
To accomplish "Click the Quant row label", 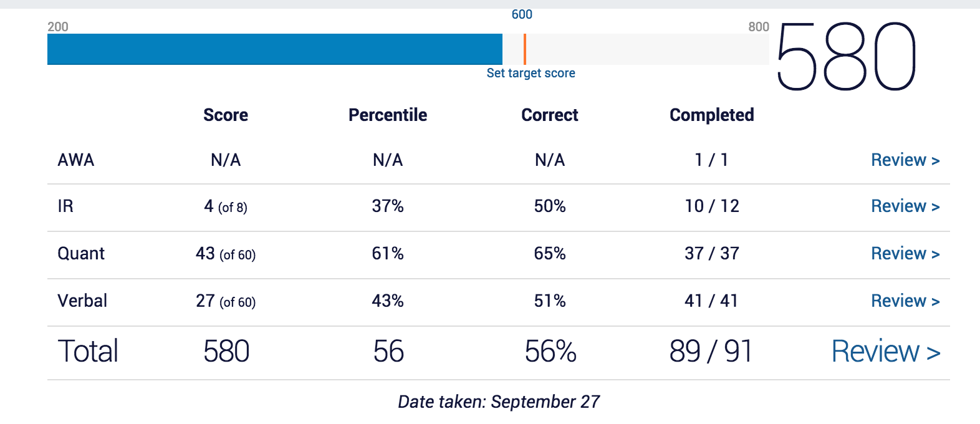I will point(81,254).
